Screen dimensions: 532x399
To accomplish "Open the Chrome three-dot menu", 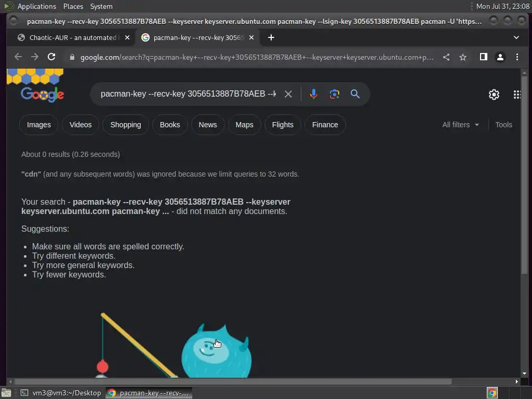I will click(517, 57).
